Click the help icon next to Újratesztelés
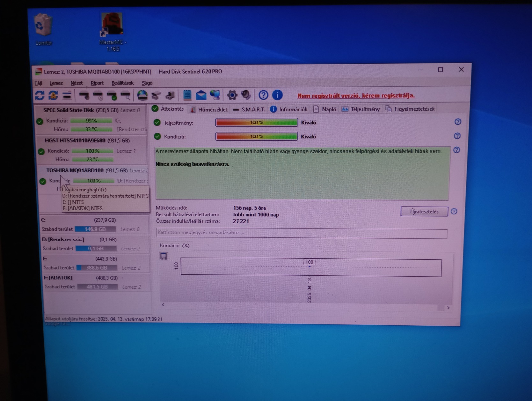The image size is (532, 401). (454, 212)
